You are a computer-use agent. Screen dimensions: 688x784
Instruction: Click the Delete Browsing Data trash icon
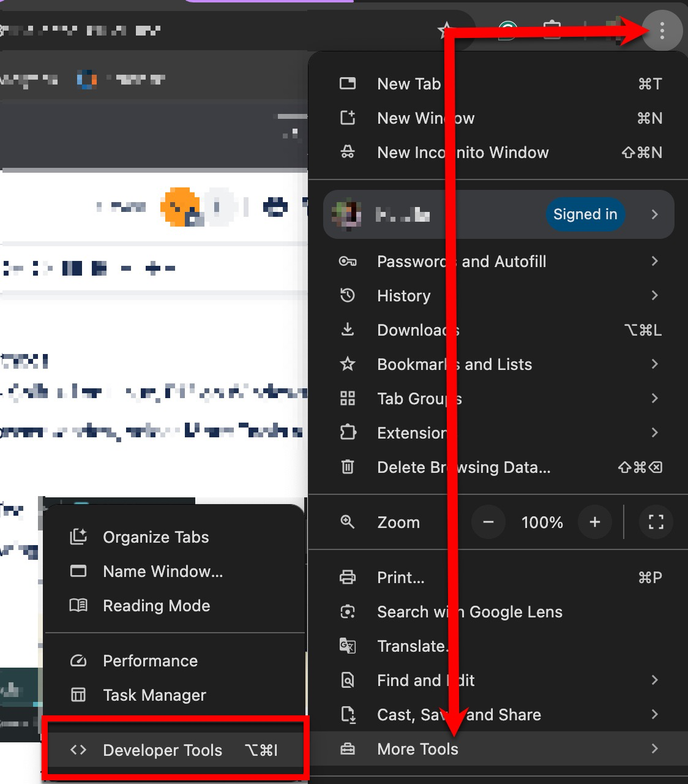click(x=348, y=467)
